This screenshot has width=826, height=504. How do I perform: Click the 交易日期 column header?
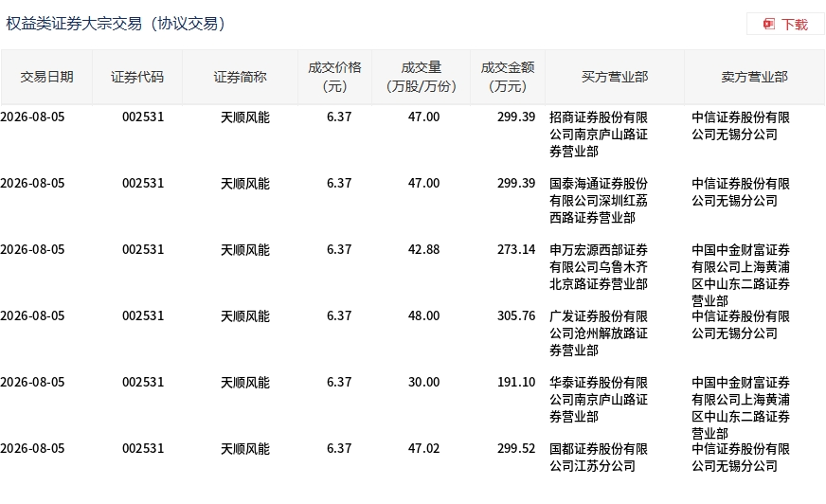tap(46, 77)
